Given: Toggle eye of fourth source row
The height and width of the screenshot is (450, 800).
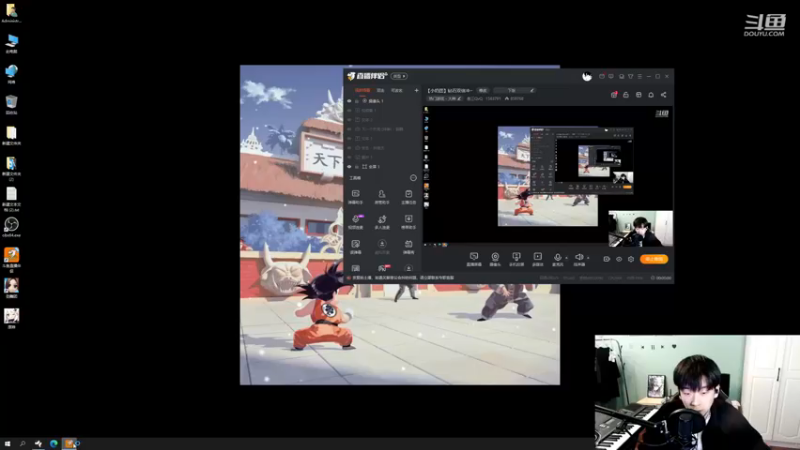Looking at the screenshot, I should coord(349,129).
